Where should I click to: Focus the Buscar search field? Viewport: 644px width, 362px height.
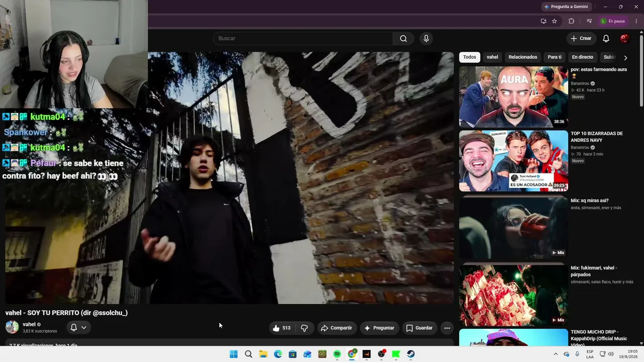pos(303,39)
